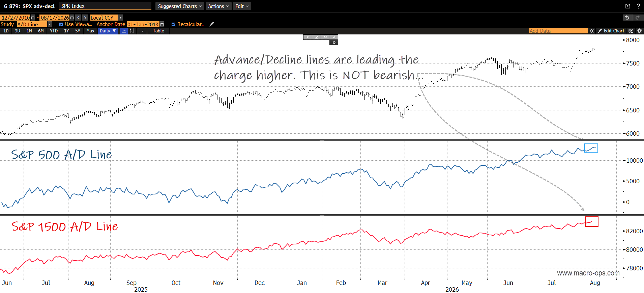
Task: Select the bar chart type icon
Action: coord(132,31)
